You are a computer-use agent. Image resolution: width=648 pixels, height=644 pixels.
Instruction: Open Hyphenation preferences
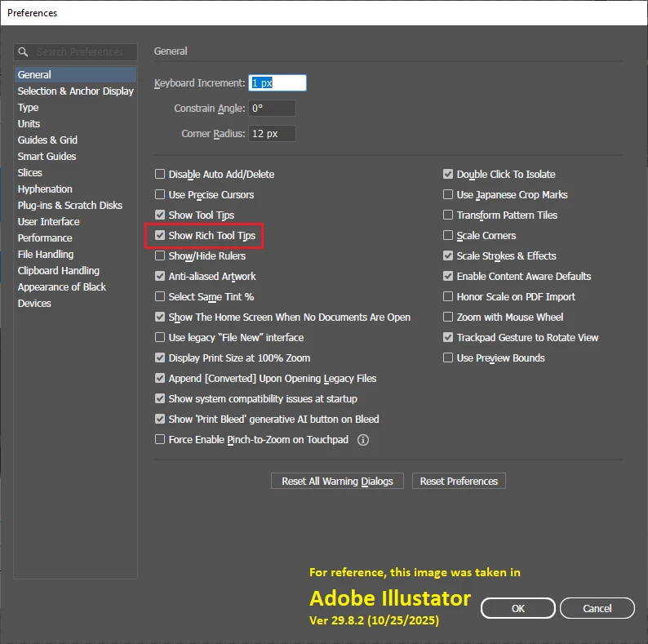click(x=76, y=189)
